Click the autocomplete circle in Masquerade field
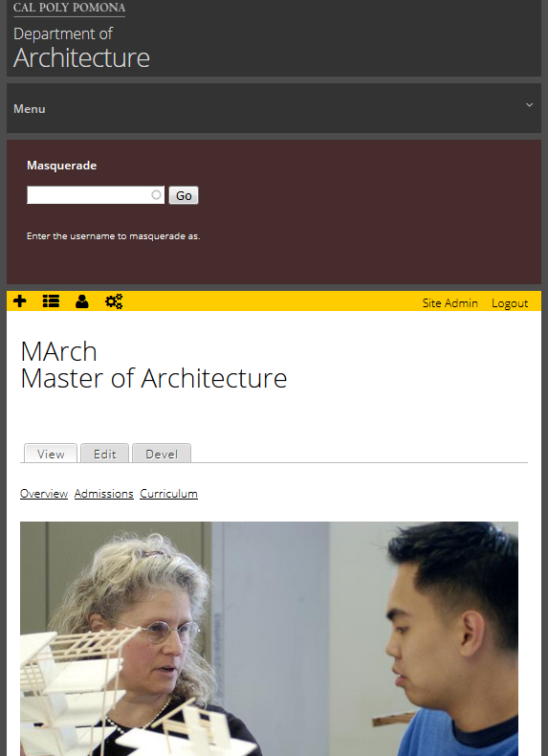This screenshot has height=756, width=548. click(x=156, y=195)
